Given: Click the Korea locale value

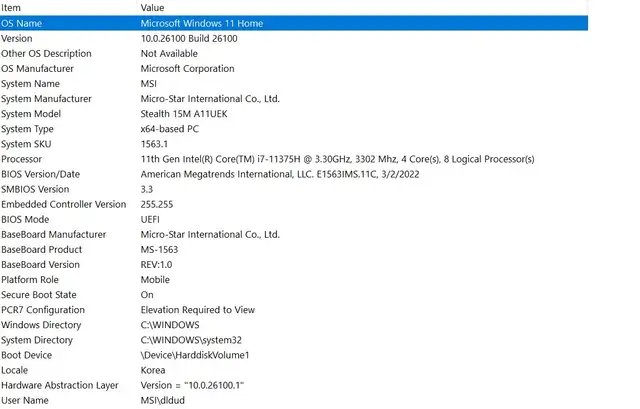Looking at the screenshot, I should point(153,371).
